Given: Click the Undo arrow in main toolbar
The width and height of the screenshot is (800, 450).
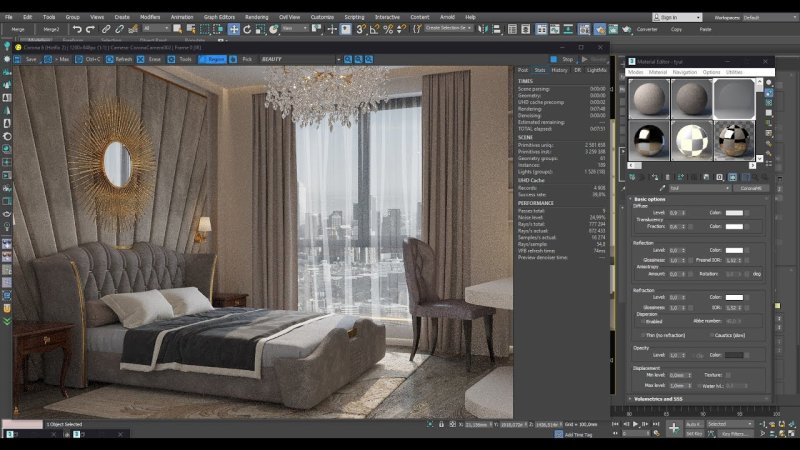Looking at the screenshot, I should (77, 29).
